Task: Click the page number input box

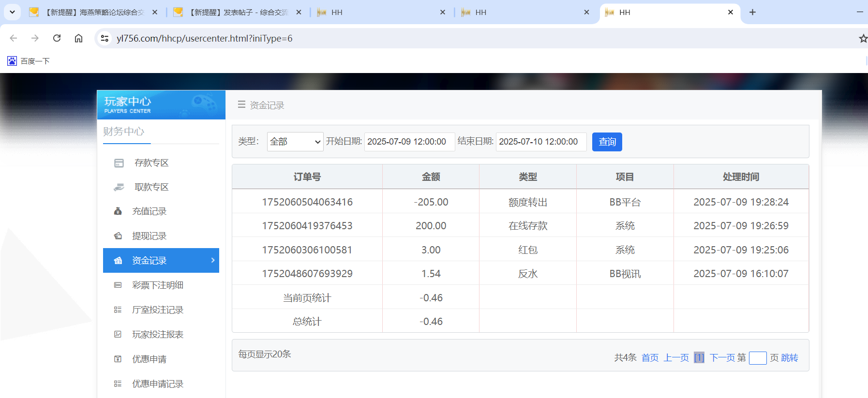Action: tap(757, 358)
